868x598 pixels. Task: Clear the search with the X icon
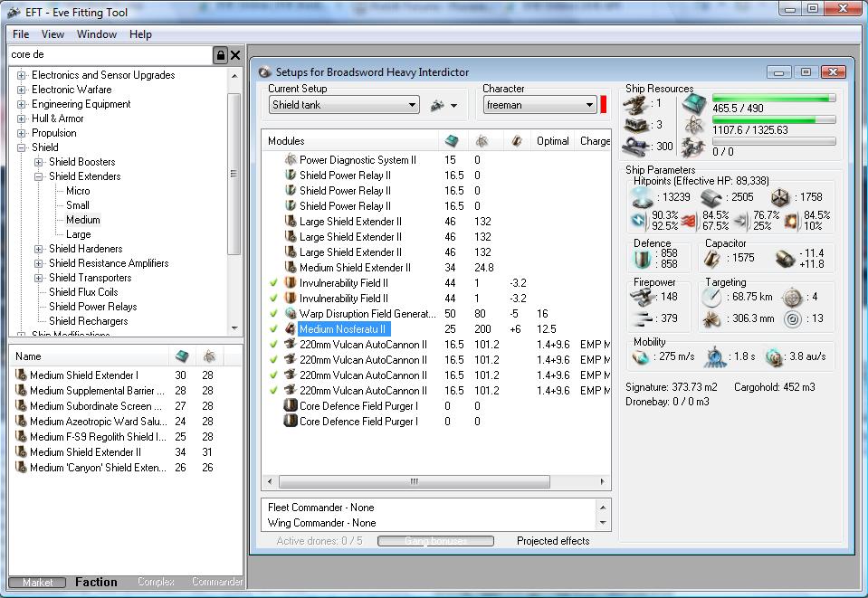click(235, 56)
